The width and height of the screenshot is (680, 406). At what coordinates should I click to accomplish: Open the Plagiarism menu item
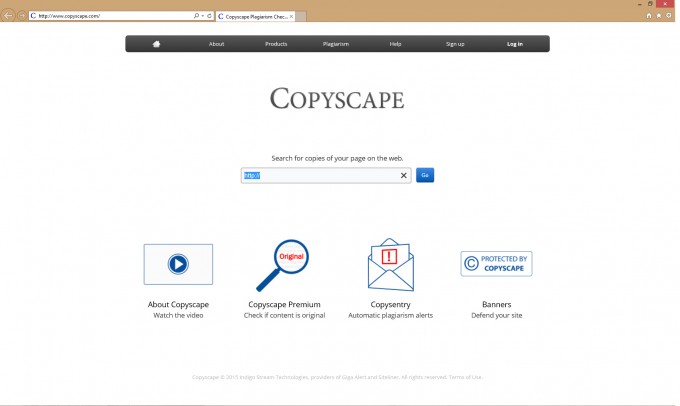[336, 44]
